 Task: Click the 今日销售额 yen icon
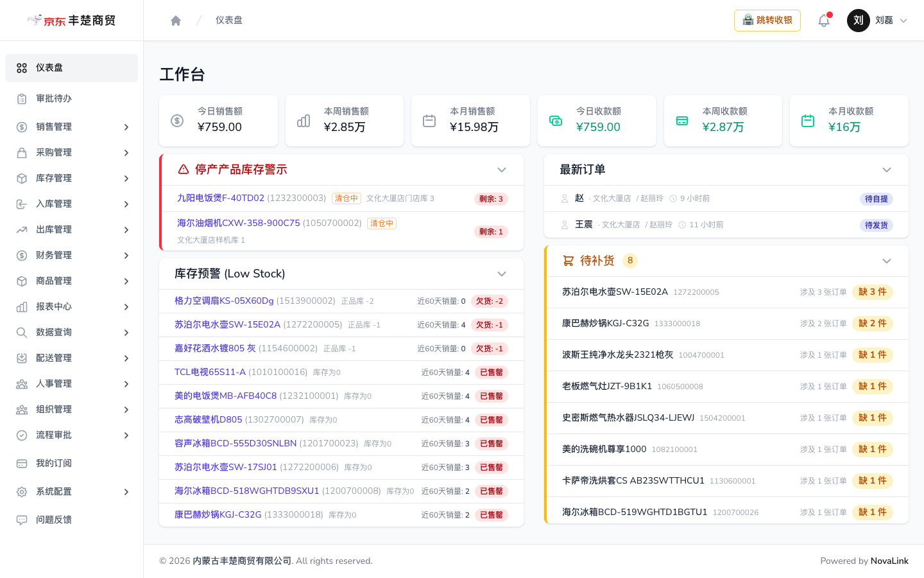pyautogui.click(x=177, y=121)
